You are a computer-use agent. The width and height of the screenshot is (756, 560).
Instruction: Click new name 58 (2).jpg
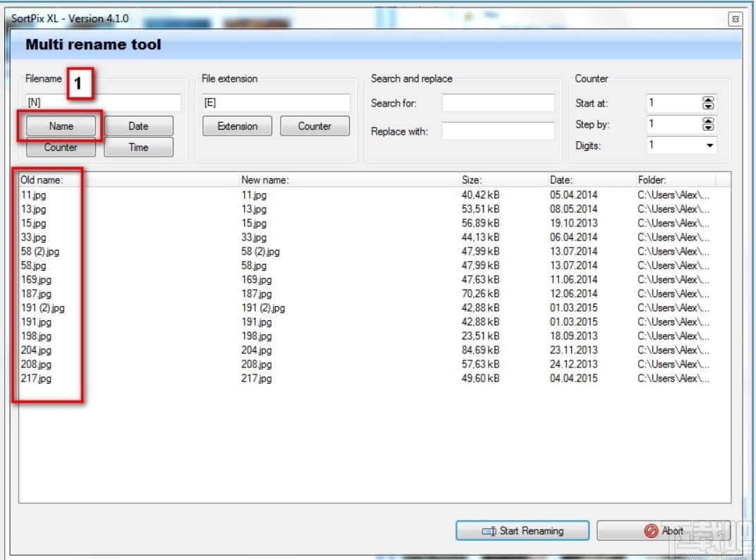260,251
